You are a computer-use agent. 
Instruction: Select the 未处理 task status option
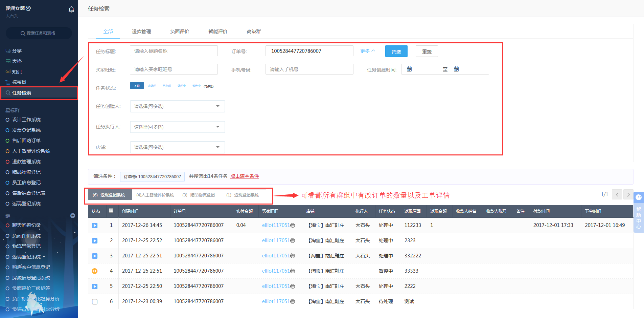pos(152,86)
